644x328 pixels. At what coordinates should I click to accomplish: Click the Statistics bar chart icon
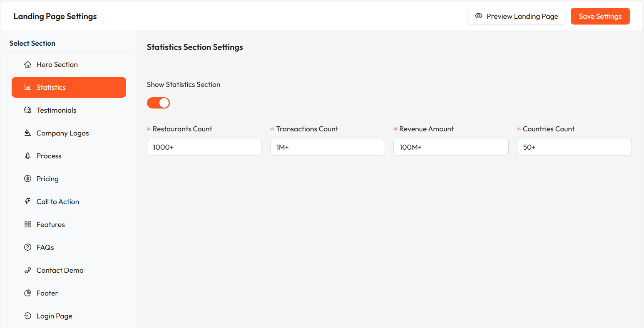click(27, 87)
